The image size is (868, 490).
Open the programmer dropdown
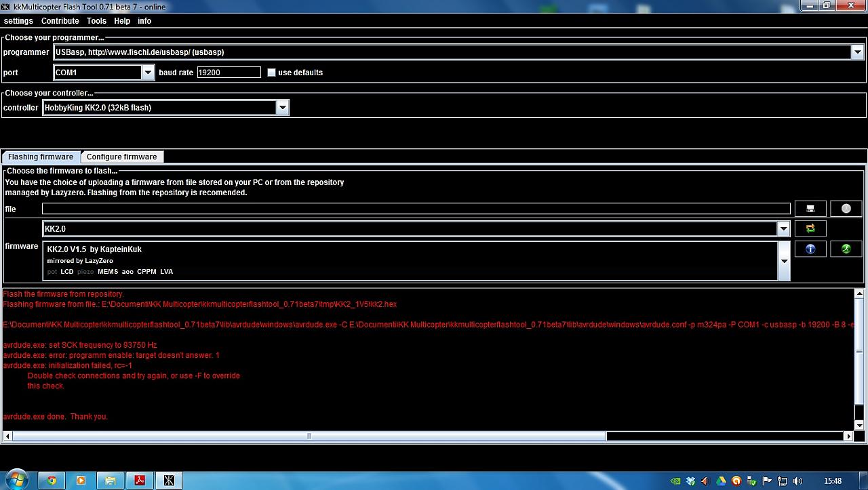(x=857, y=52)
